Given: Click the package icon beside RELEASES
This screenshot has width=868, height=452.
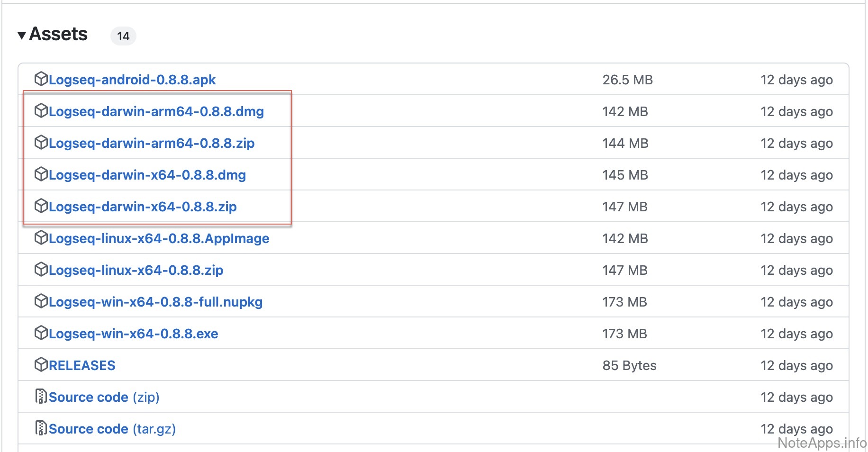Looking at the screenshot, I should click(41, 364).
